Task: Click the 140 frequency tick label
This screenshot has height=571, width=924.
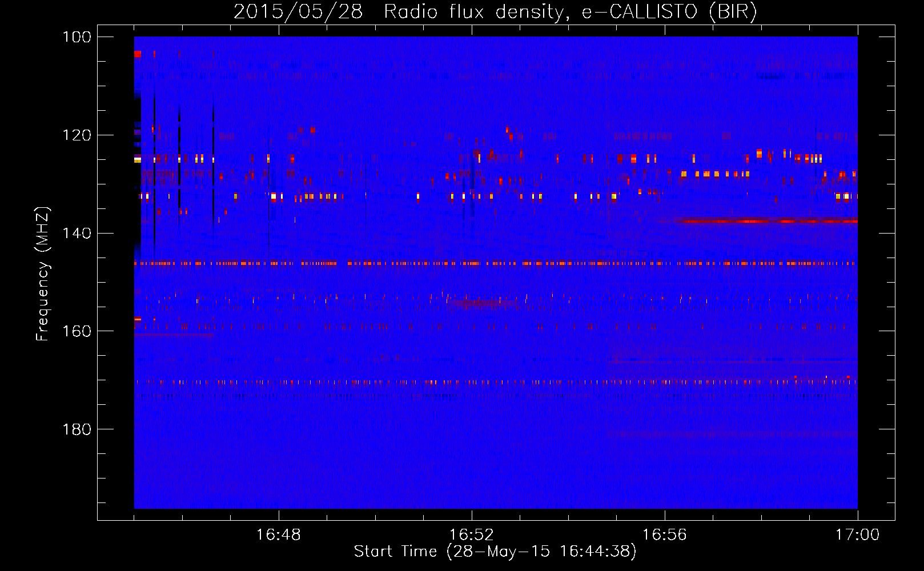Action: (x=77, y=233)
